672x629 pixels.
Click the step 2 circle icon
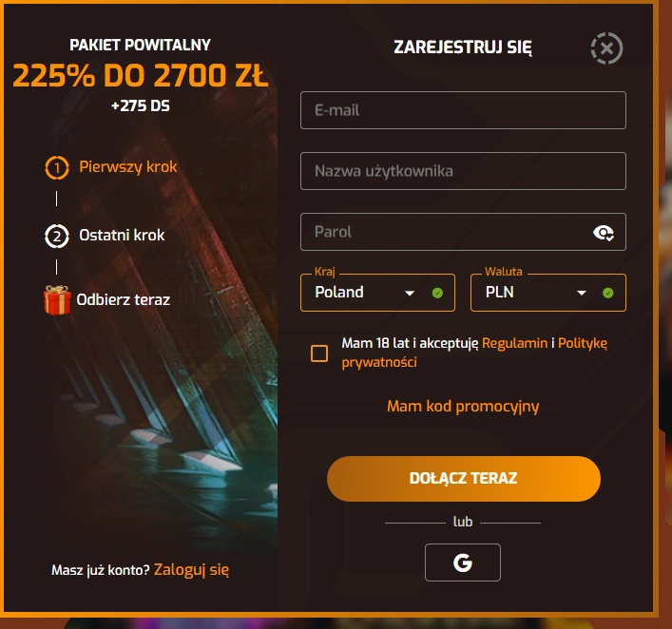tap(57, 236)
